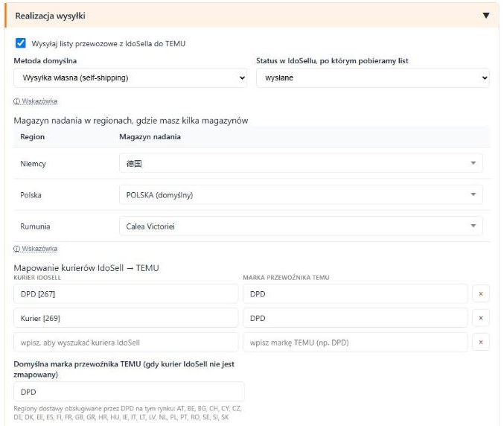Viewport: 504px width, 426px height.
Task: Click TEMU brand field for Kurier [269]
Action: [355, 318]
